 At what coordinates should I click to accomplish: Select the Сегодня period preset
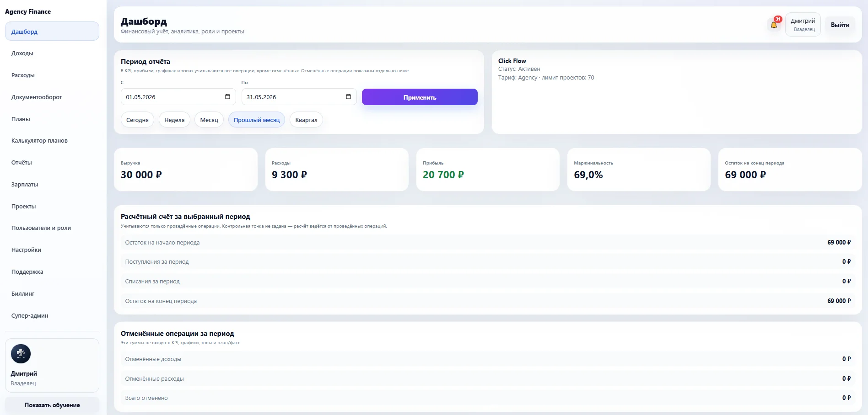(137, 120)
